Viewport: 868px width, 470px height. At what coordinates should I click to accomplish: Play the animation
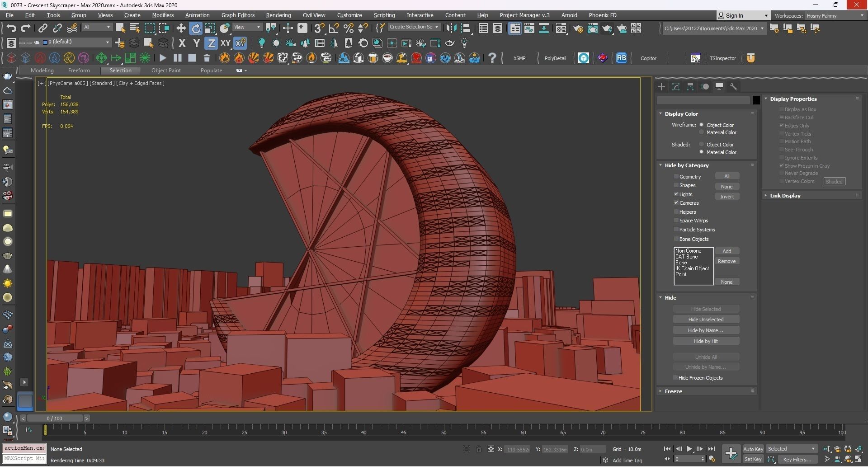click(x=689, y=449)
